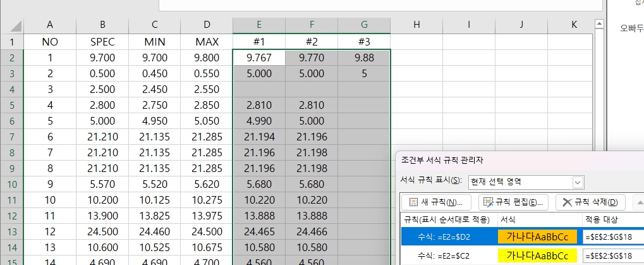Click the #3 header cell
This screenshot has width=644, height=265.
[x=364, y=42]
